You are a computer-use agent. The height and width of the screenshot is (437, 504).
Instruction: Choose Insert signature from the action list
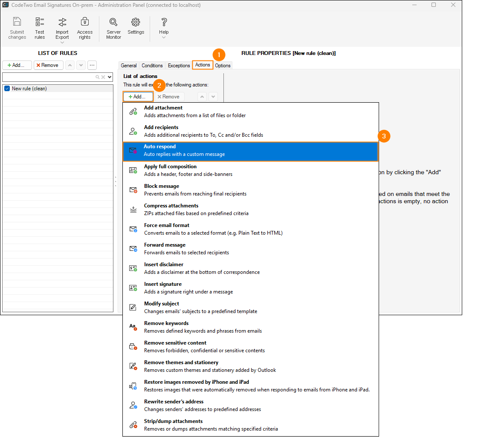tap(250, 288)
